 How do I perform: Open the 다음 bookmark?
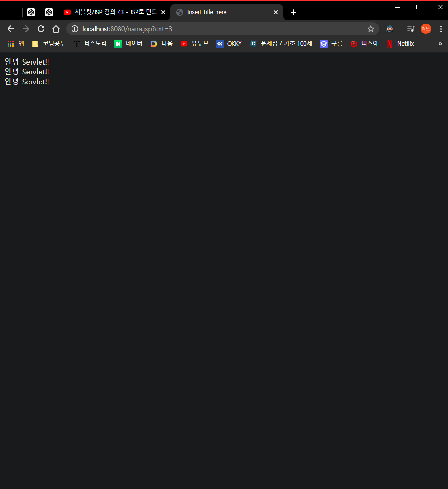pyautogui.click(x=161, y=44)
